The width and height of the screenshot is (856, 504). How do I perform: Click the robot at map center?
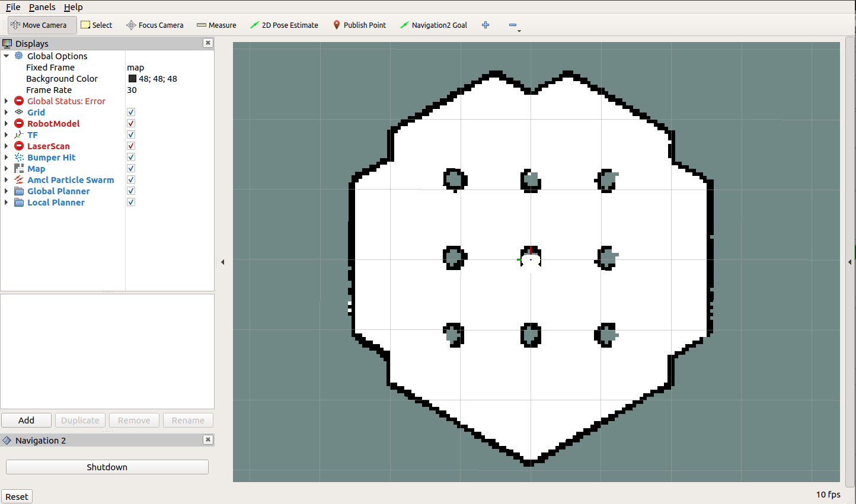pyautogui.click(x=531, y=259)
